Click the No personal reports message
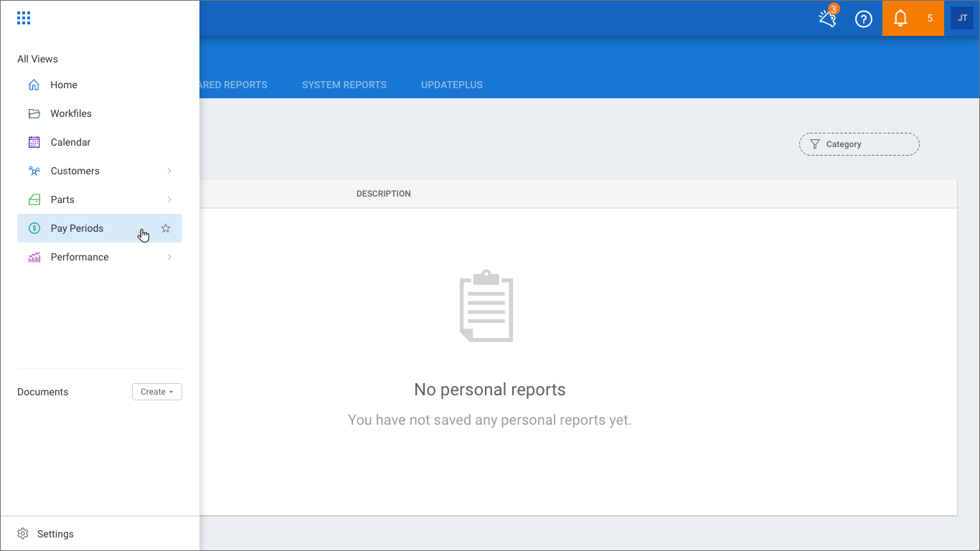This screenshot has height=551, width=980. click(490, 390)
